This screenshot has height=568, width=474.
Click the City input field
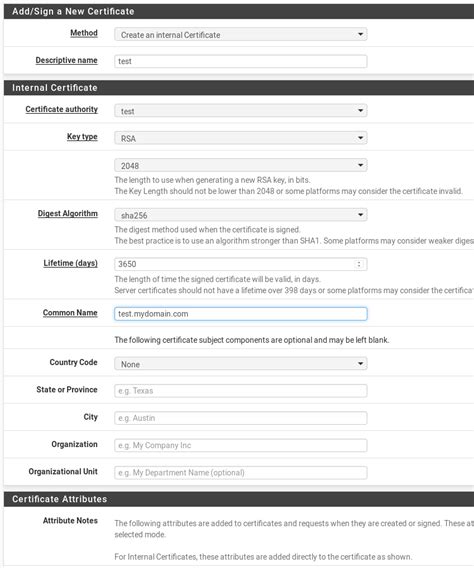click(x=240, y=418)
